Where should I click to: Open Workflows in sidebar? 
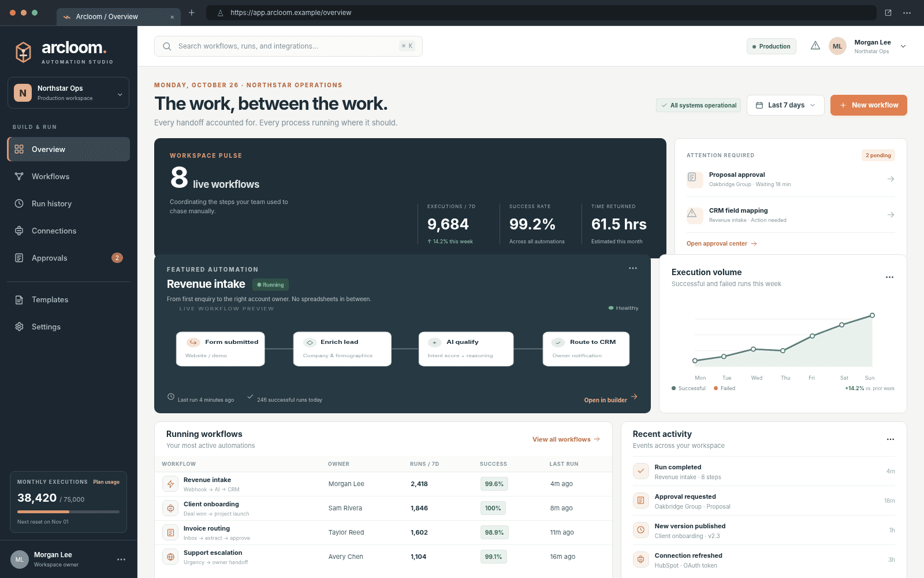click(x=68, y=176)
